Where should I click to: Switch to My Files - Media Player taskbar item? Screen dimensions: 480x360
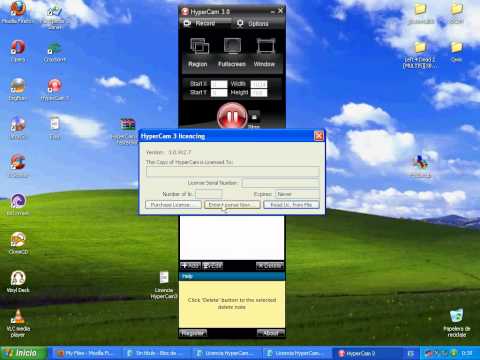[x=86, y=353]
